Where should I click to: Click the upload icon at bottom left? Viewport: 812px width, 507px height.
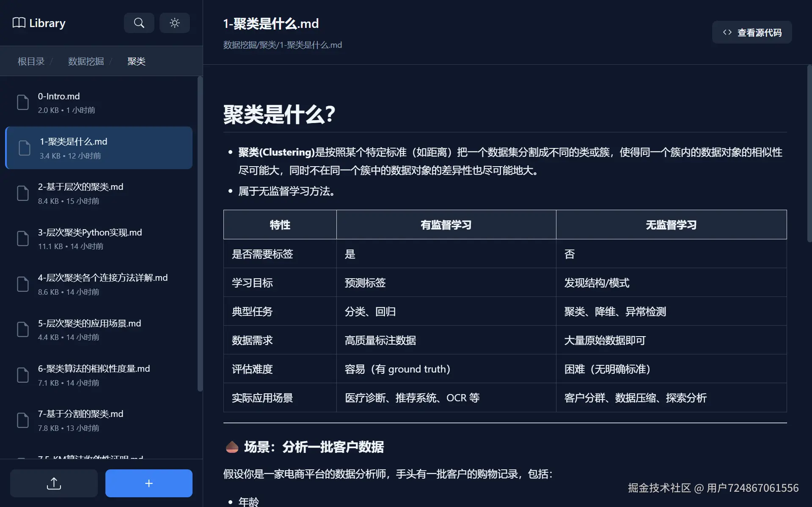tap(53, 483)
